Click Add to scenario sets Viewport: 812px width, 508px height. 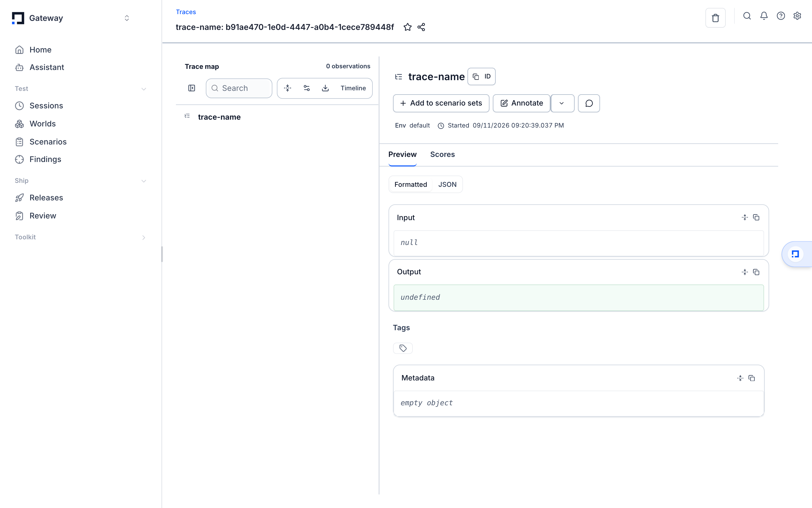click(441, 103)
